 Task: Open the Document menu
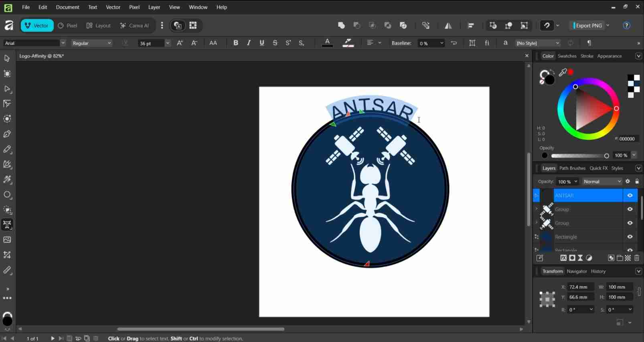tap(67, 7)
